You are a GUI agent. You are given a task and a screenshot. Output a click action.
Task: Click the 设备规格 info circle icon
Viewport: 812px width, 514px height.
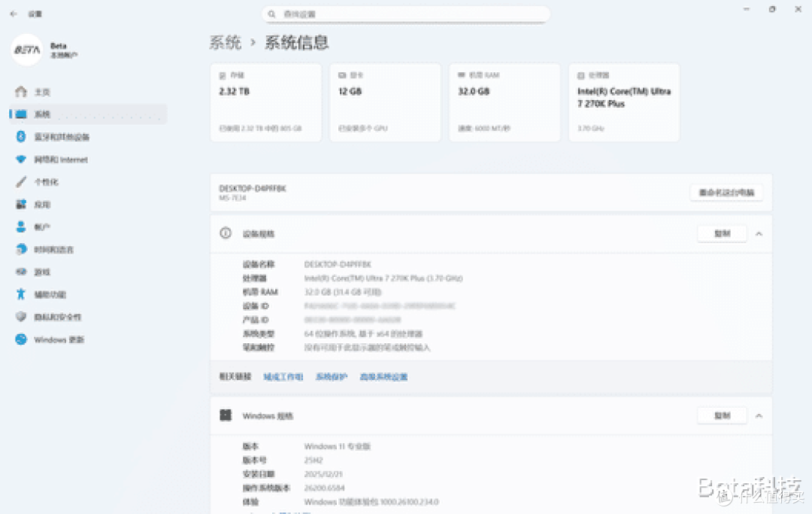[226, 233]
